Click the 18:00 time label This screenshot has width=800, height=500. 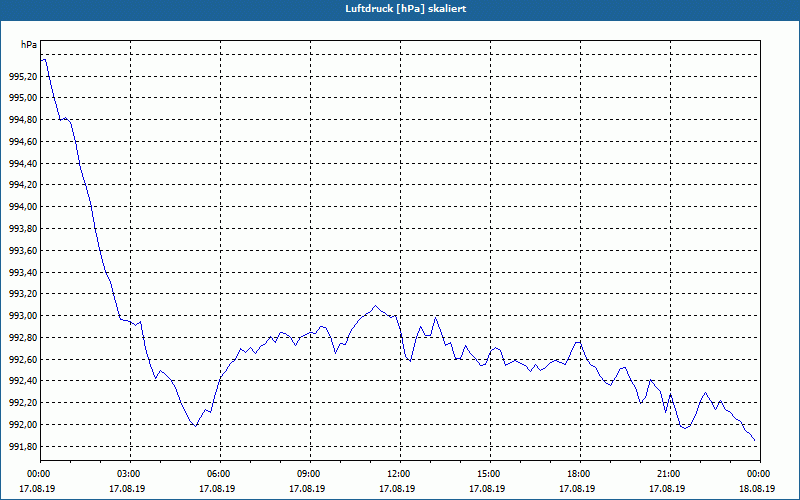click(x=581, y=474)
